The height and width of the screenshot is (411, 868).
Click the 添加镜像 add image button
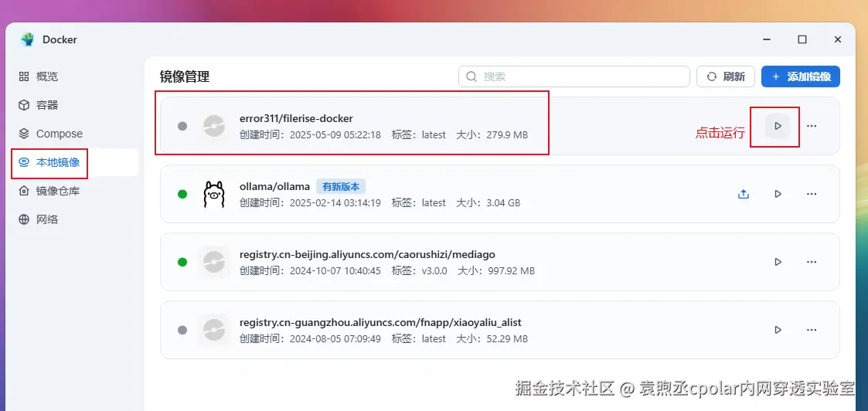pos(801,76)
